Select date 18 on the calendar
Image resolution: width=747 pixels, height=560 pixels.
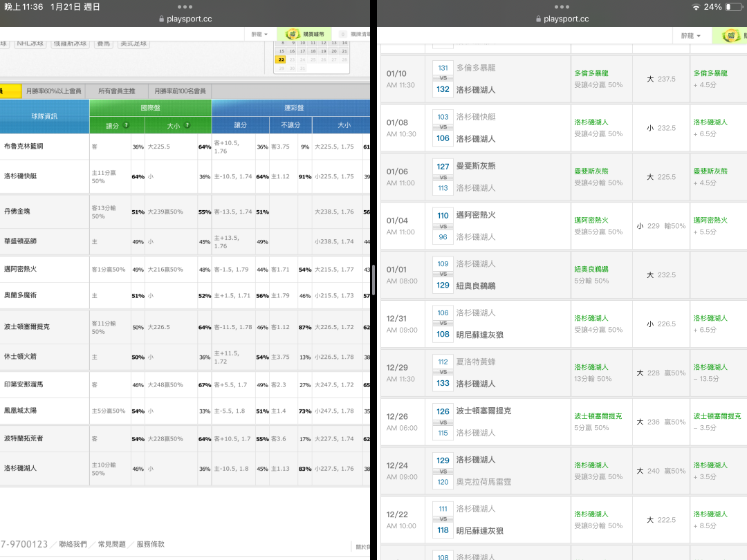tap(313, 51)
